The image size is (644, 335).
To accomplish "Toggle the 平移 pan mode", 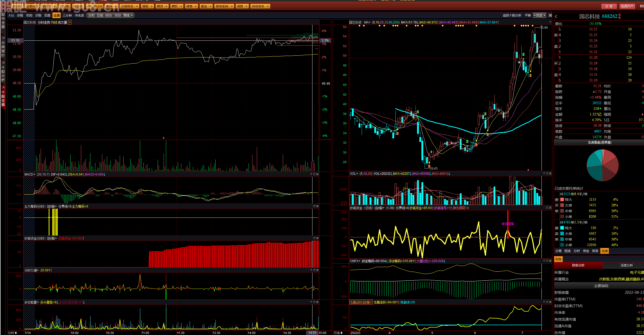I will pos(528,15).
